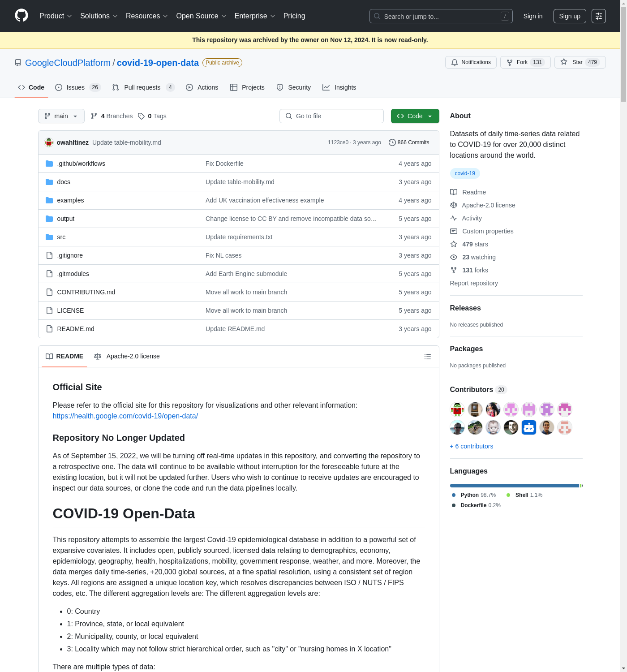Open Custom properties link

pyautogui.click(x=482, y=231)
